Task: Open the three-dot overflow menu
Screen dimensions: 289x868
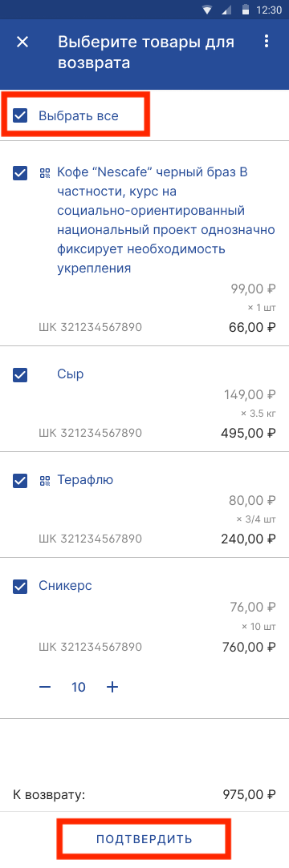Action: point(267,42)
